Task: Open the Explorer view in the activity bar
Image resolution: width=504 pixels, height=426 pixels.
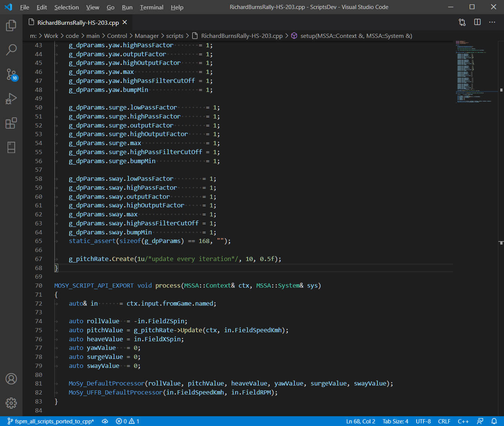Action: 11,25
